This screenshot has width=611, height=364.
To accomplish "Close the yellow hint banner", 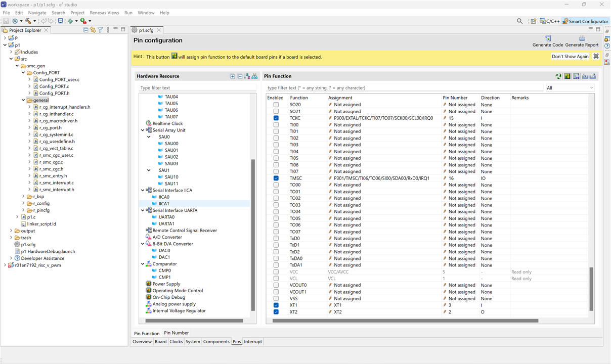I will (x=596, y=56).
